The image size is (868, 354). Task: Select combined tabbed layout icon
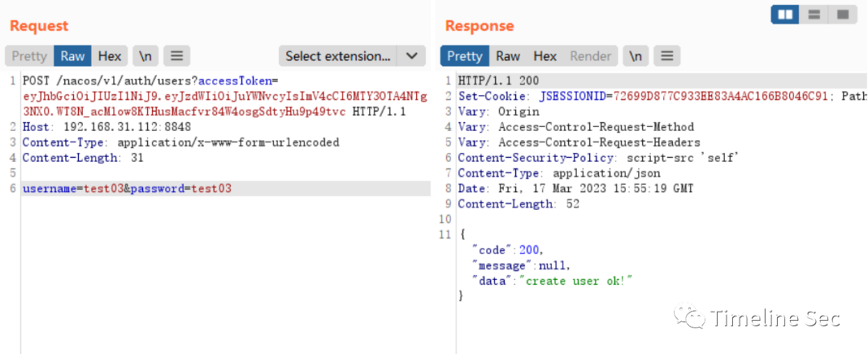[842, 14]
